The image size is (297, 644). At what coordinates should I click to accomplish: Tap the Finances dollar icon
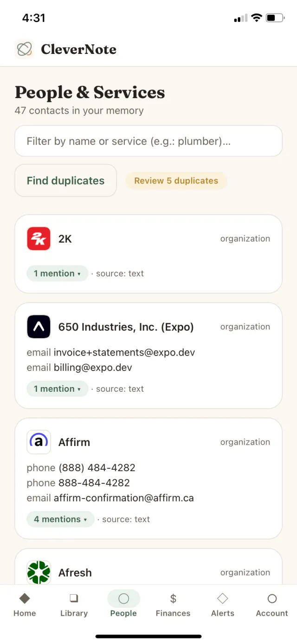coord(173,598)
